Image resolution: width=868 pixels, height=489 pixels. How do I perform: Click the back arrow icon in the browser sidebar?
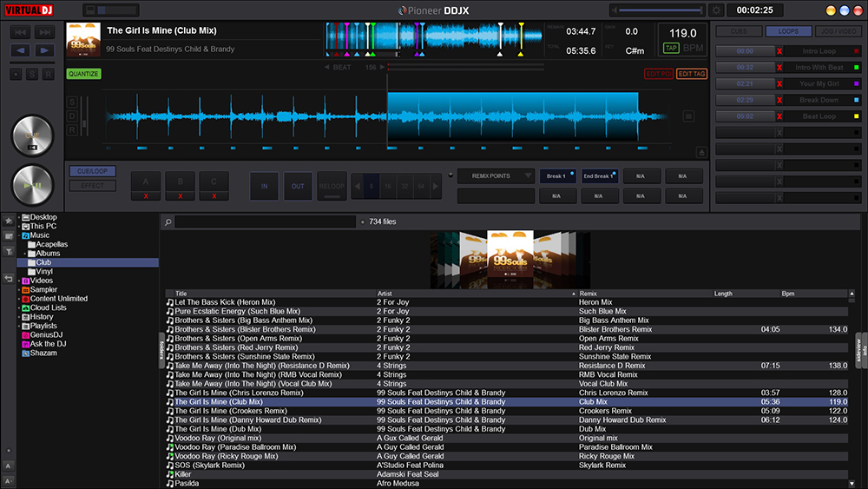click(x=9, y=279)
